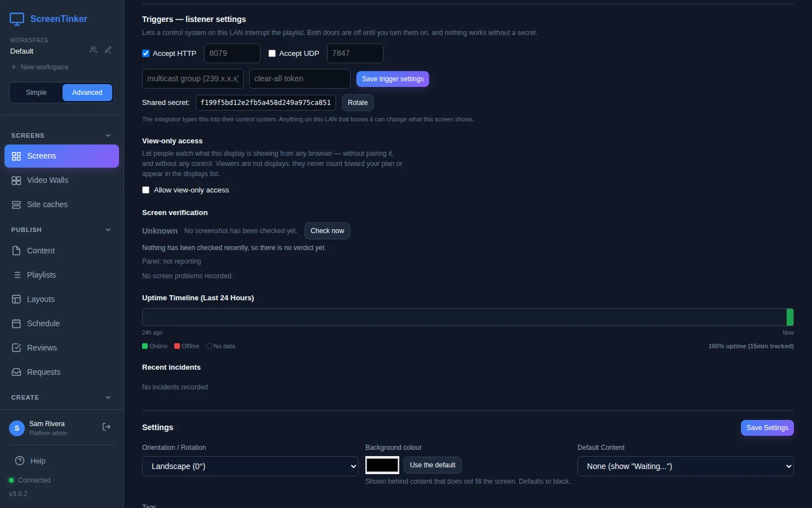This screenshot has height=508, width=812.
Task: Click the No data legend square
Action: pos(209,346)
